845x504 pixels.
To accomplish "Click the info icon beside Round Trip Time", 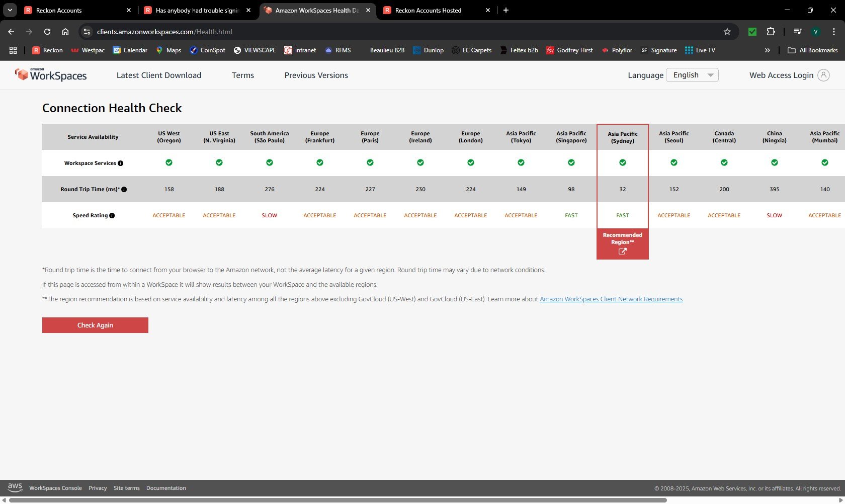I will click(x=124, y=189).
